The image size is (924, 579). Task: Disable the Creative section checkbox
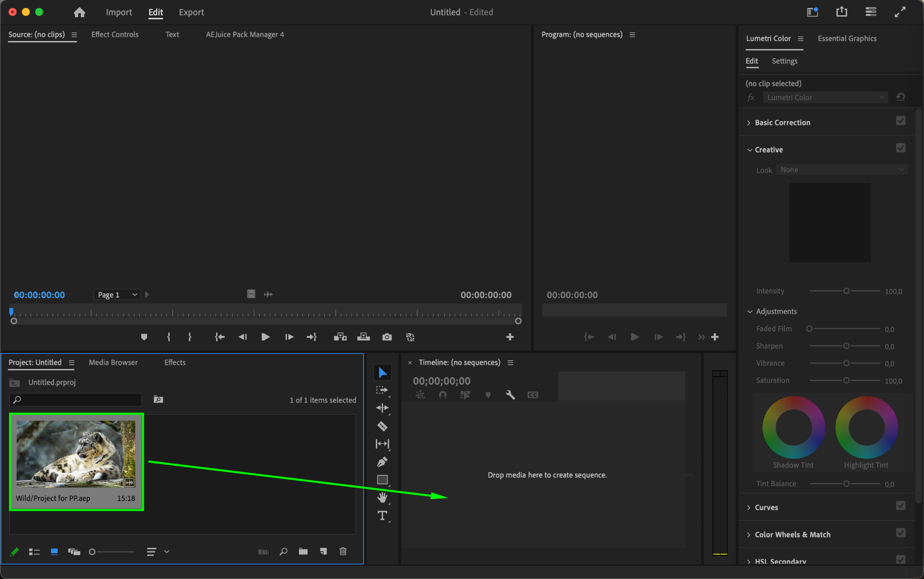pos(900,148)
